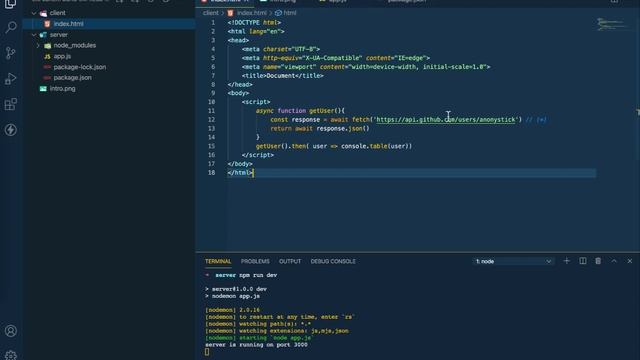The height and width of the screenshot is (360, 640).
Task: Click the 'return await response.json()' line
Action: (320, 129)
